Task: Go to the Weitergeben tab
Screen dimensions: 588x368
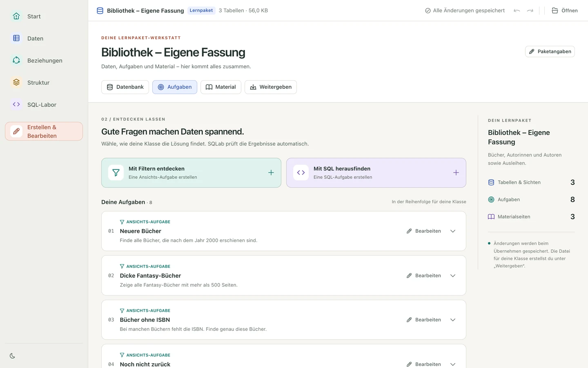Action: click(271, 87)
